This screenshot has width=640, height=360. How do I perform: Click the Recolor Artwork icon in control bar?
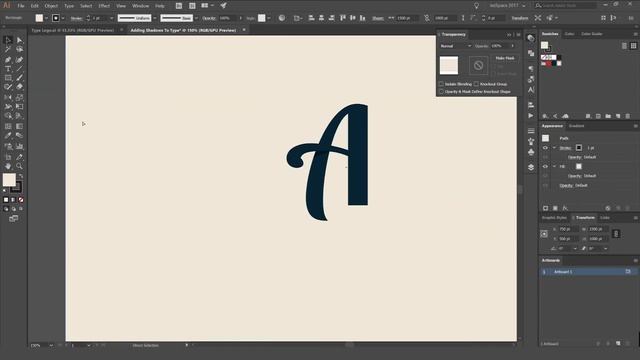pyautogui.click(x=282, y=18)
